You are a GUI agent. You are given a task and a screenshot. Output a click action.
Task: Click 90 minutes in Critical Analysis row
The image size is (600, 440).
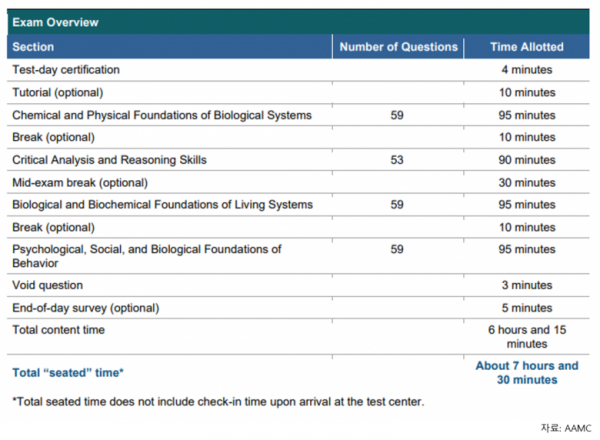point(527,160)
